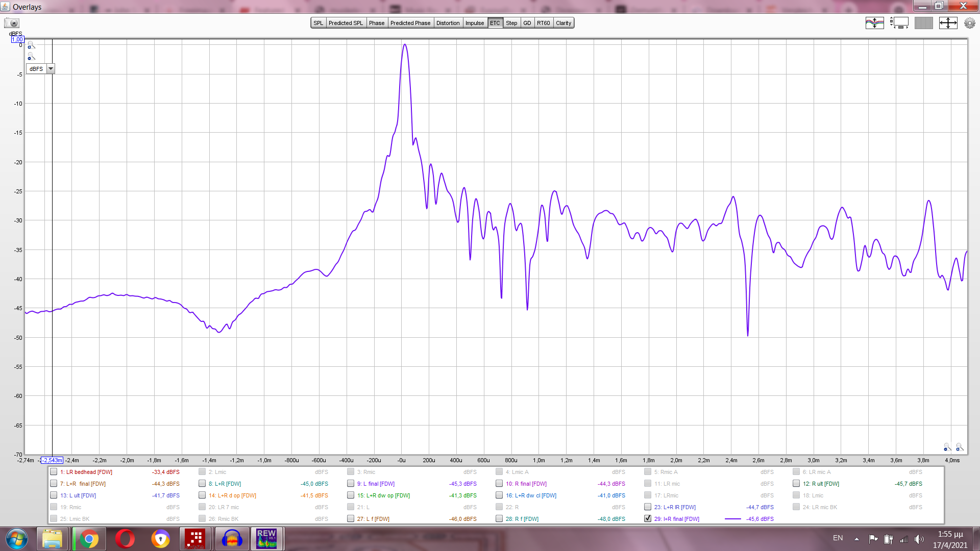This screenshot has height=551, width=980.
Task: Enable trace 8: L+R [FDW]
Action: coord(202,484)
